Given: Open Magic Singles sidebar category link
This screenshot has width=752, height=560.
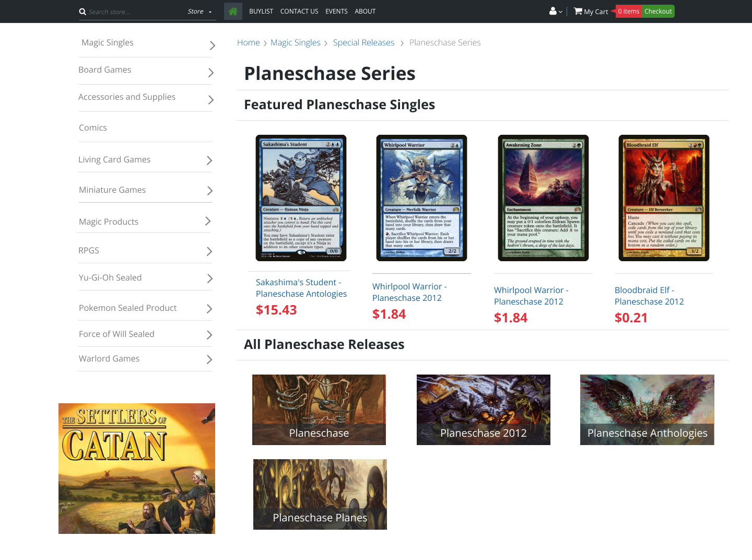Looking at the screenshot, I should [x=108, y=43].
